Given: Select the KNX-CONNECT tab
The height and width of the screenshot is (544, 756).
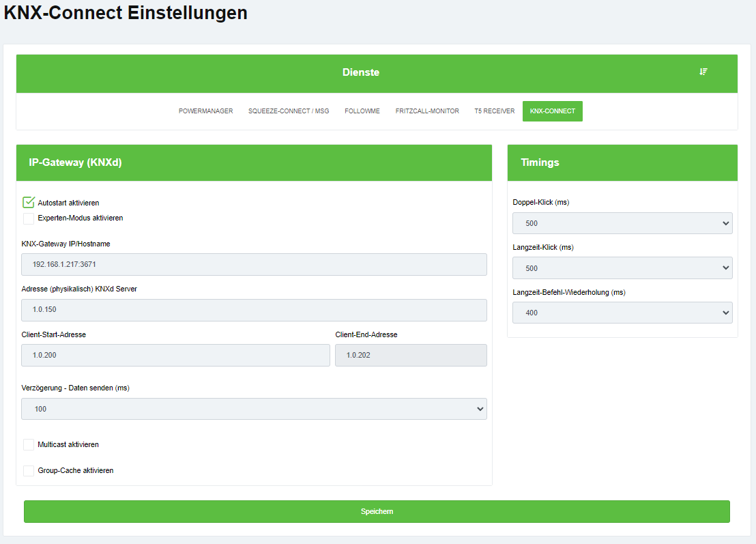Looking at the screenshot, I should click(553, 111).
